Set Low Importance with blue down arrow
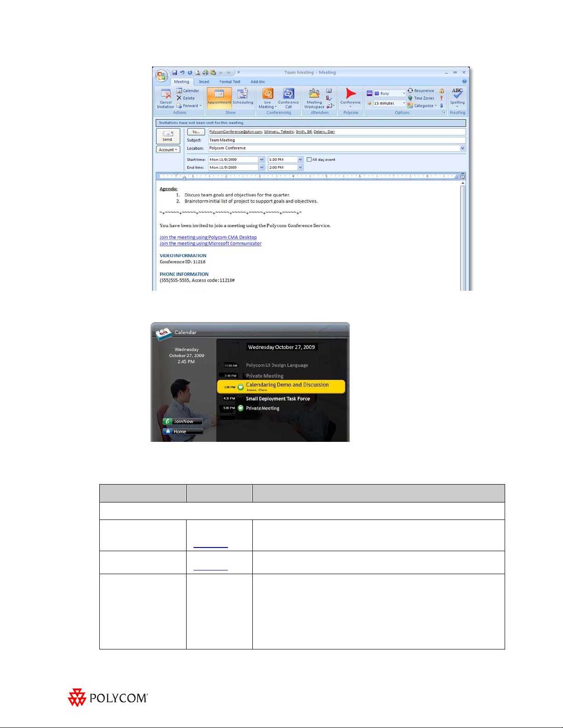The height and width of the screenshot is (728, 563). (442, 105)
